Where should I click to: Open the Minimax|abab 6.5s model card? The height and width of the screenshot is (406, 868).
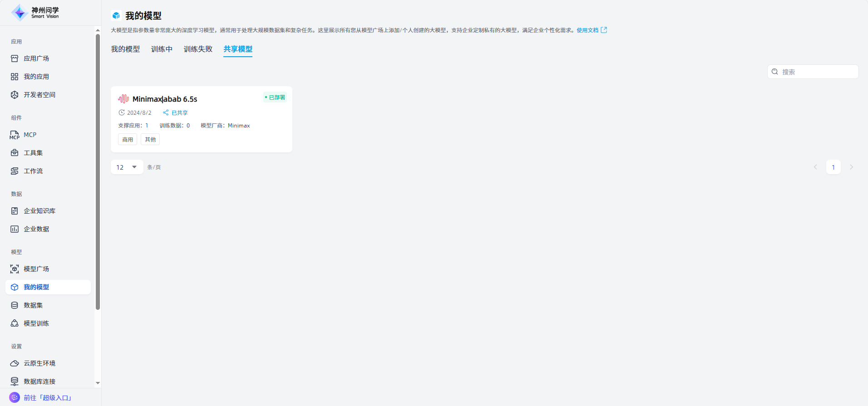(201, 119)
